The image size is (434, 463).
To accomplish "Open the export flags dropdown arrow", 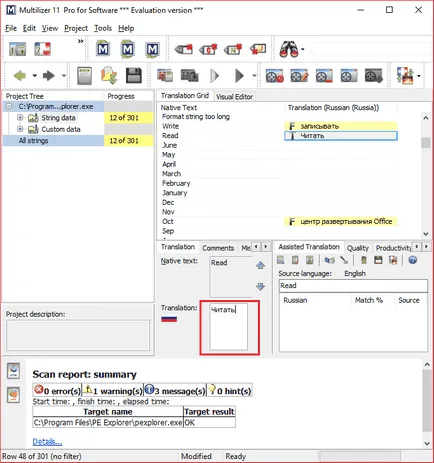I will pos(419,76).
